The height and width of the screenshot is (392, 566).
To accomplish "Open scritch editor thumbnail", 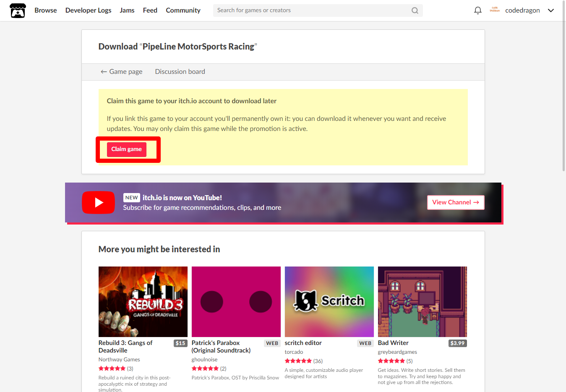I will [329, 302].
